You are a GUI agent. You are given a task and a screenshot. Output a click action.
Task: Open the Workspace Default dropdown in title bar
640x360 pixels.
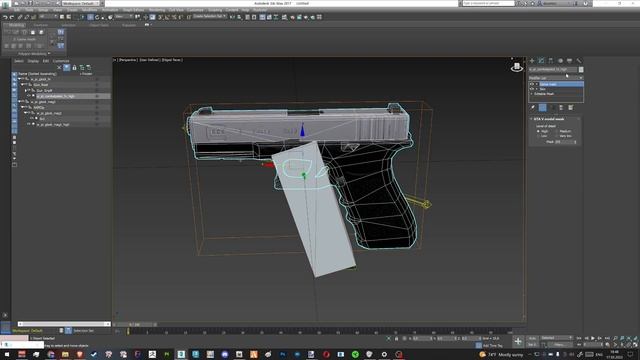pos(81,3)
